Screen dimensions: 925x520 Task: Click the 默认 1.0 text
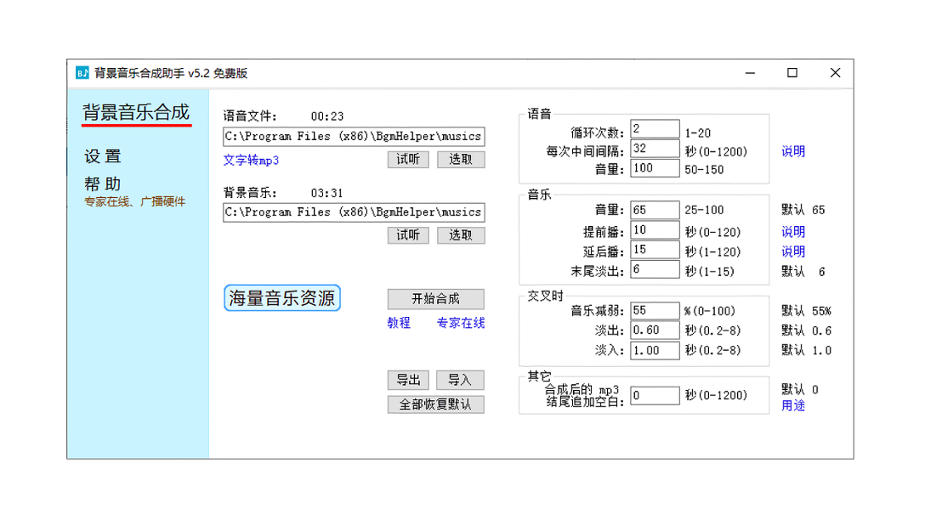(x=806, y=351)
